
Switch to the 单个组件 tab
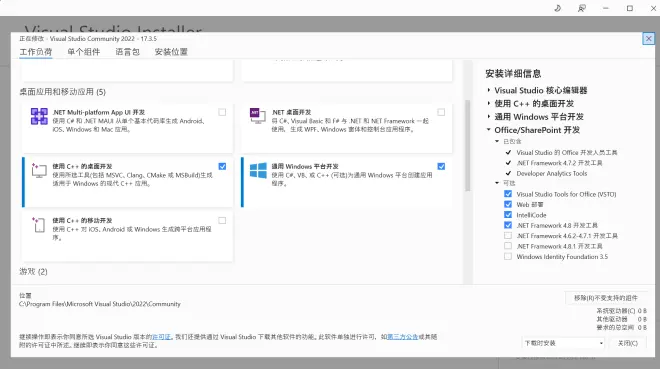[x=84, y=52]
